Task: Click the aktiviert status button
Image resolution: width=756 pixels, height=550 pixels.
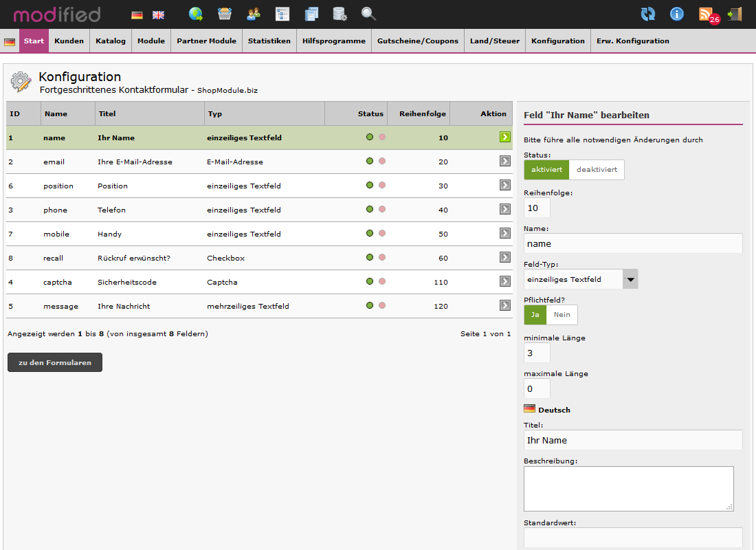Action: [546, 170]
